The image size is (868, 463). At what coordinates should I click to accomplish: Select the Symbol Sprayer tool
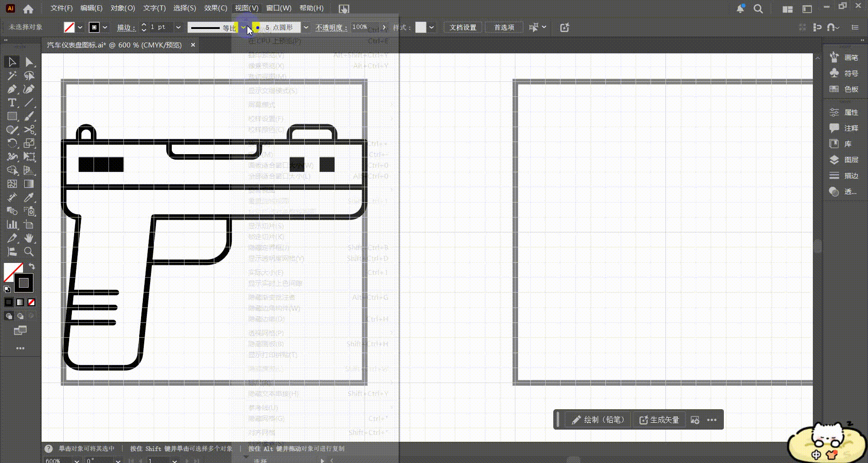29,211
